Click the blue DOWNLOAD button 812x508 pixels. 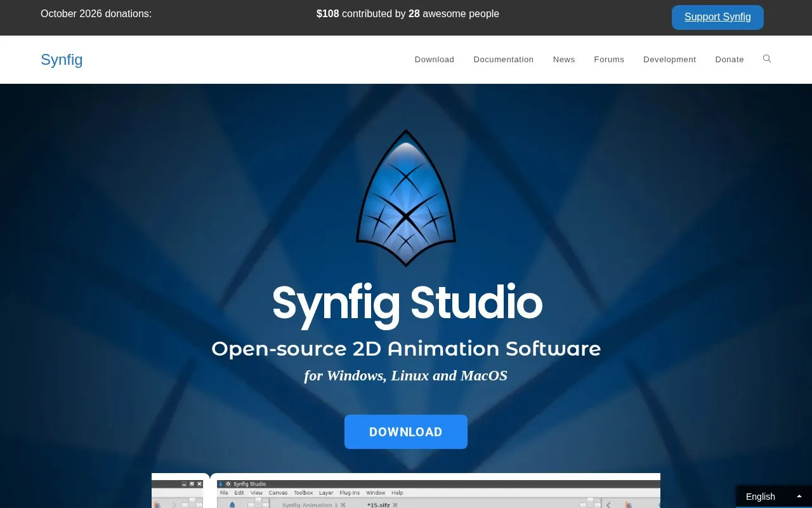406,432
